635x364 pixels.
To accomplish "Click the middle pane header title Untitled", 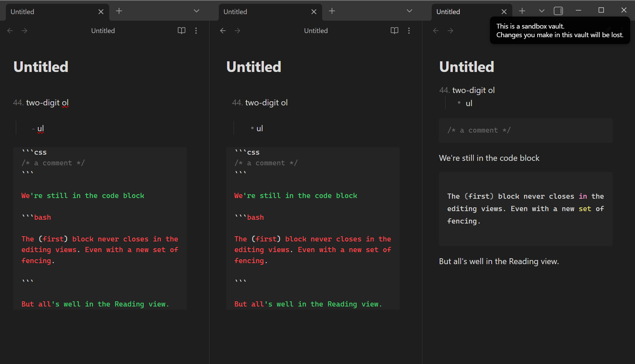I will coord(316,31).
